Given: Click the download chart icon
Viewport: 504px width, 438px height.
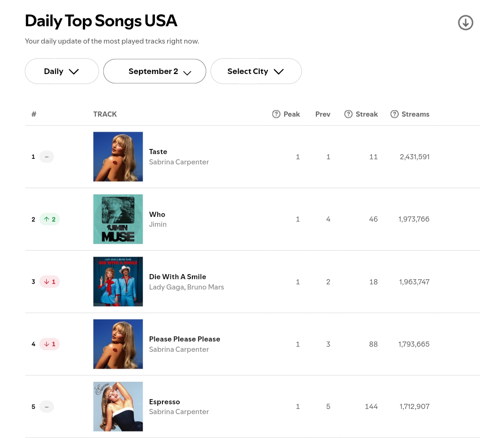Looking at the screenshot, I should (466, 22).
